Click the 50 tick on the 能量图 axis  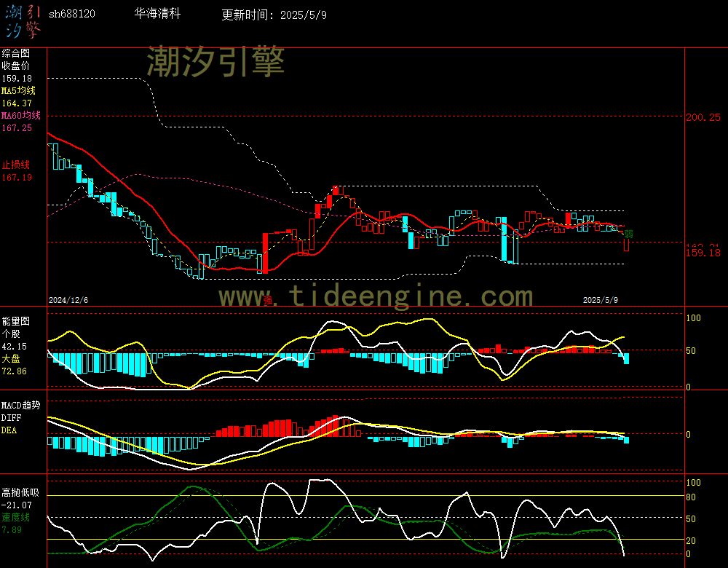(x=691, y=351)
